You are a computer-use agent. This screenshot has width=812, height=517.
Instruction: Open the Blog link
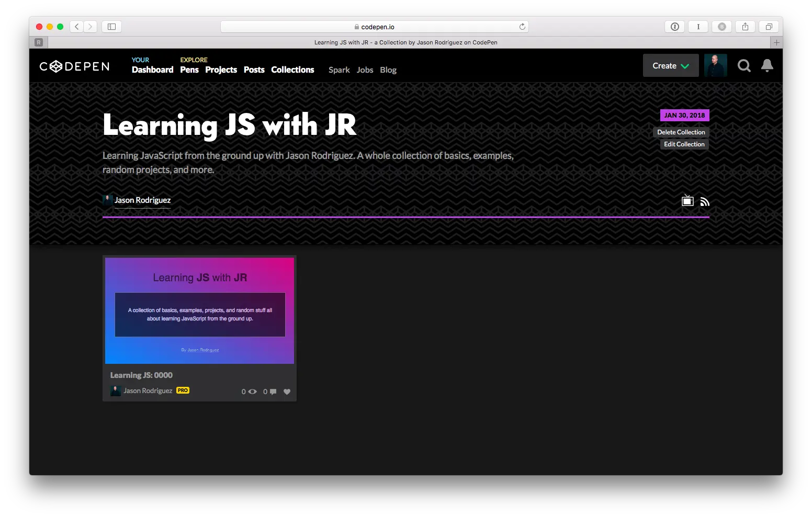[x=388, y=70]
